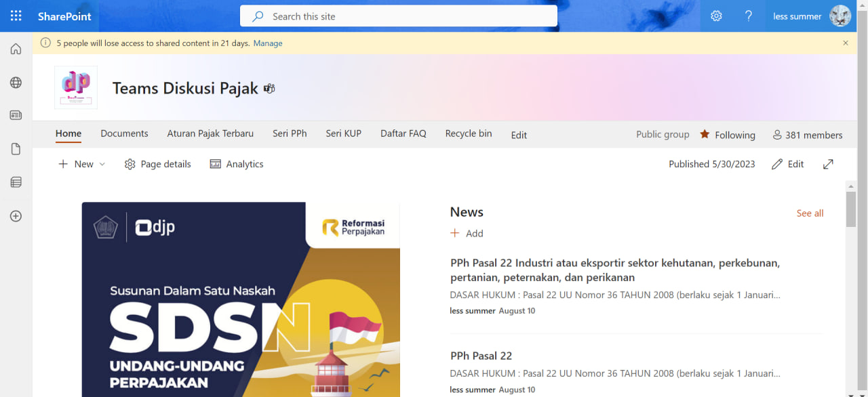Open the Help question mark
The height and width of the screenshot is (397, 868).
[749, 16]
